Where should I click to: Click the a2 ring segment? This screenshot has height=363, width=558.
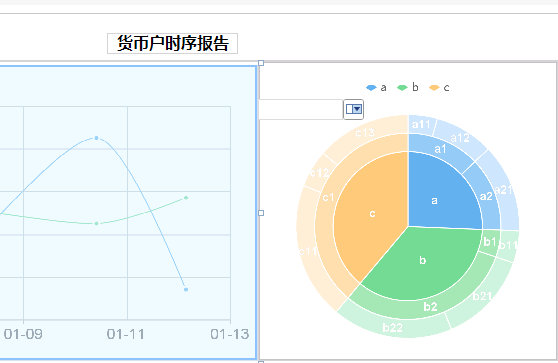tap(486, 196)
